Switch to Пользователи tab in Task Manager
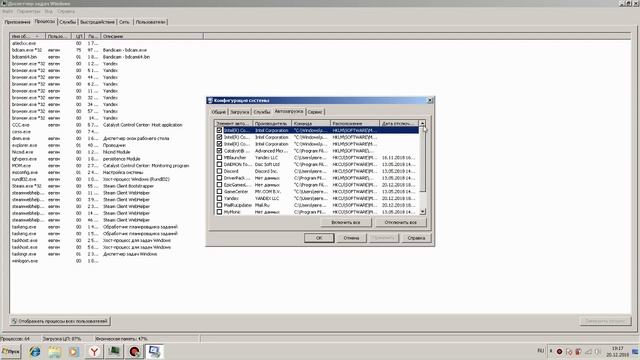640x360 pixels. (150, 22)
